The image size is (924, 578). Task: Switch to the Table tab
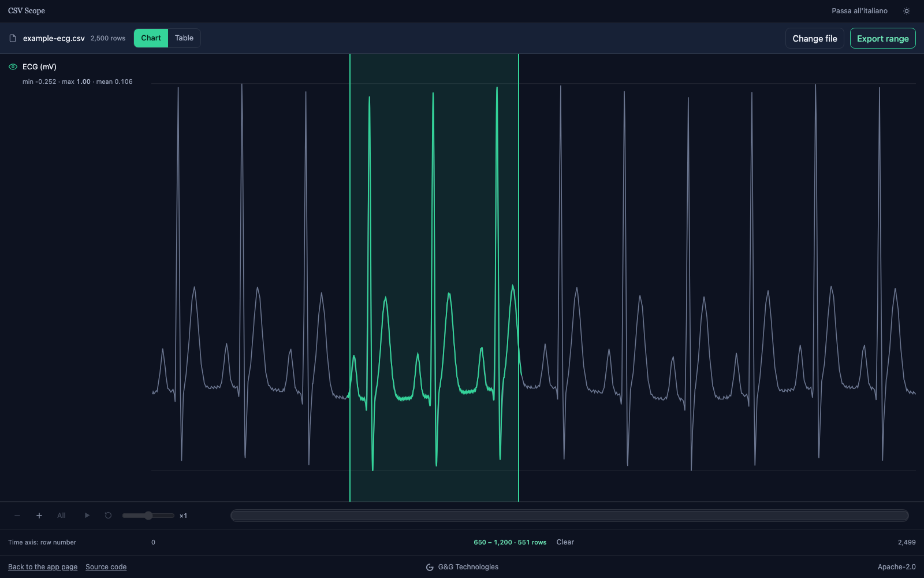point(184,38)
